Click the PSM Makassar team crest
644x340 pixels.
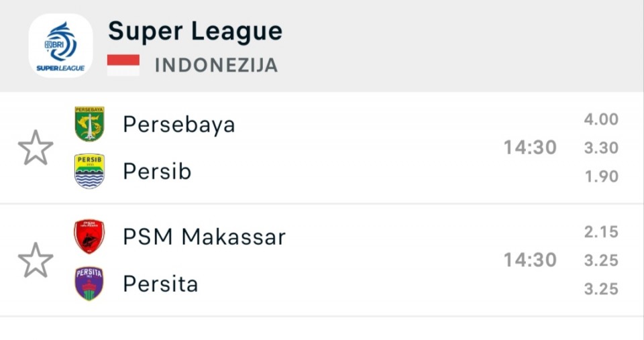point(89,237)
